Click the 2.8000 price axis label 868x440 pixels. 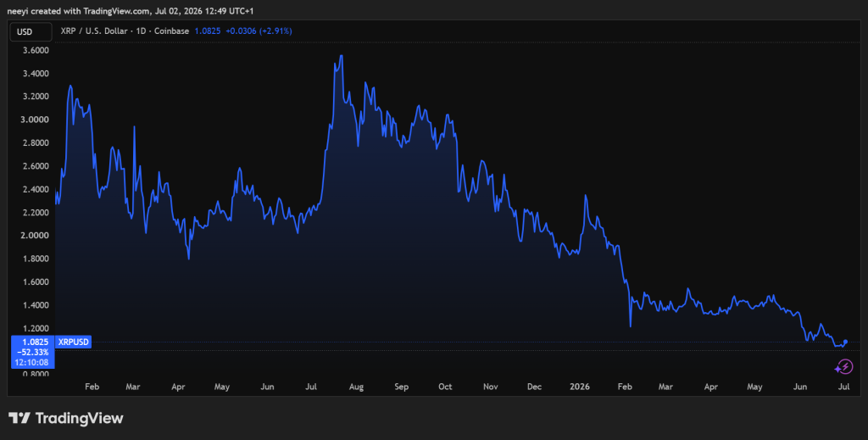35,142
